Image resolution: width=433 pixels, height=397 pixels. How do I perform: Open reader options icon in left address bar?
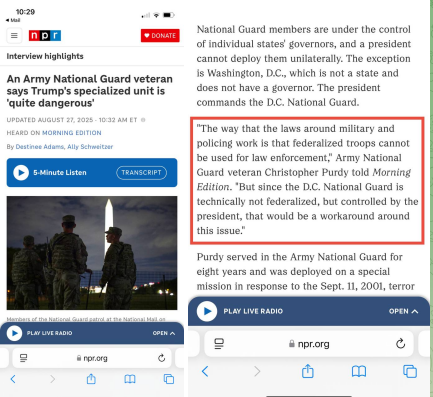[x=23, y=358]
